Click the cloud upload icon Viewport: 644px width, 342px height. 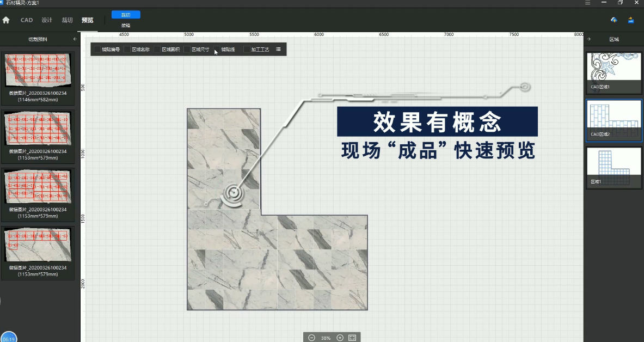(x=614, y=20)
